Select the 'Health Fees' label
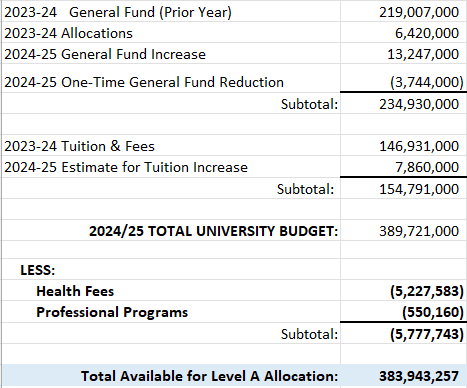This screenshot has height=388, width=467. coord(75,291)
